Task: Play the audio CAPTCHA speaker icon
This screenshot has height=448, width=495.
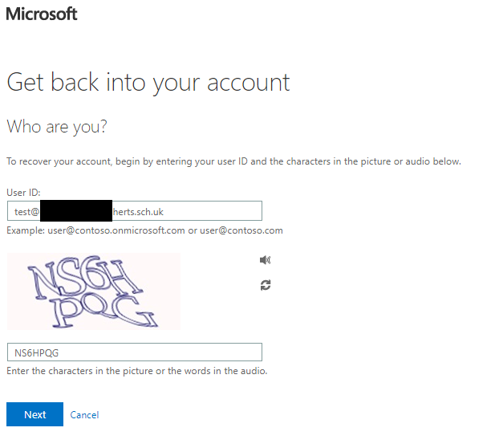Action: point(266,260)
